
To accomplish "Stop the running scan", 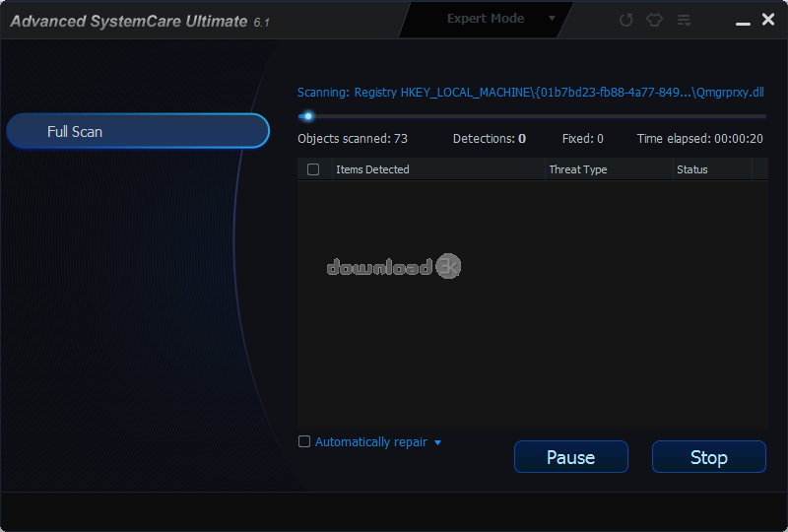I will [x=708, y=457].
